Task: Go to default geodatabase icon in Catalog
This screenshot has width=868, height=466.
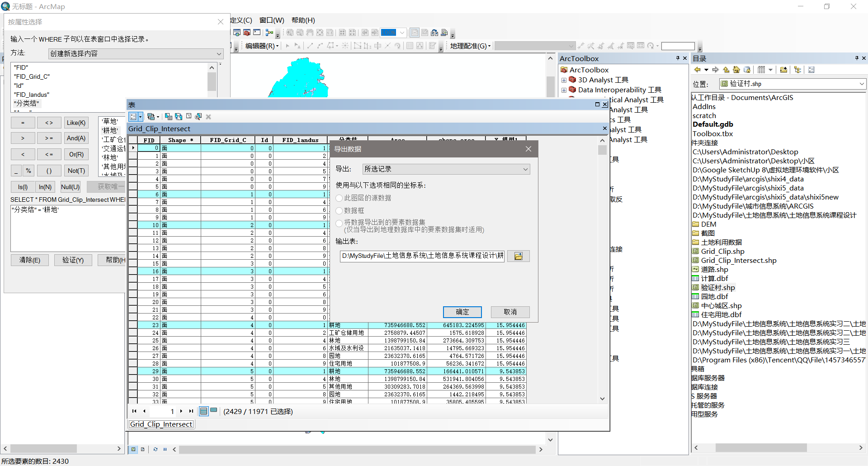Action: pos(747,70)
